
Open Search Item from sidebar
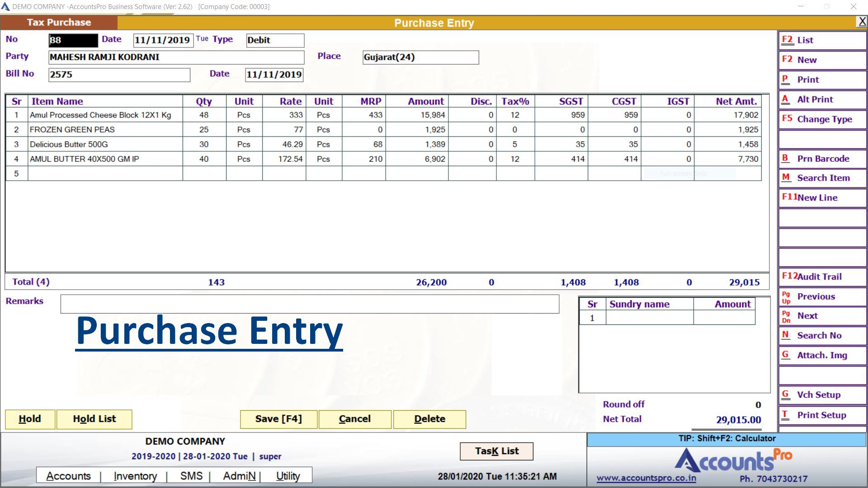coord(822,178)
